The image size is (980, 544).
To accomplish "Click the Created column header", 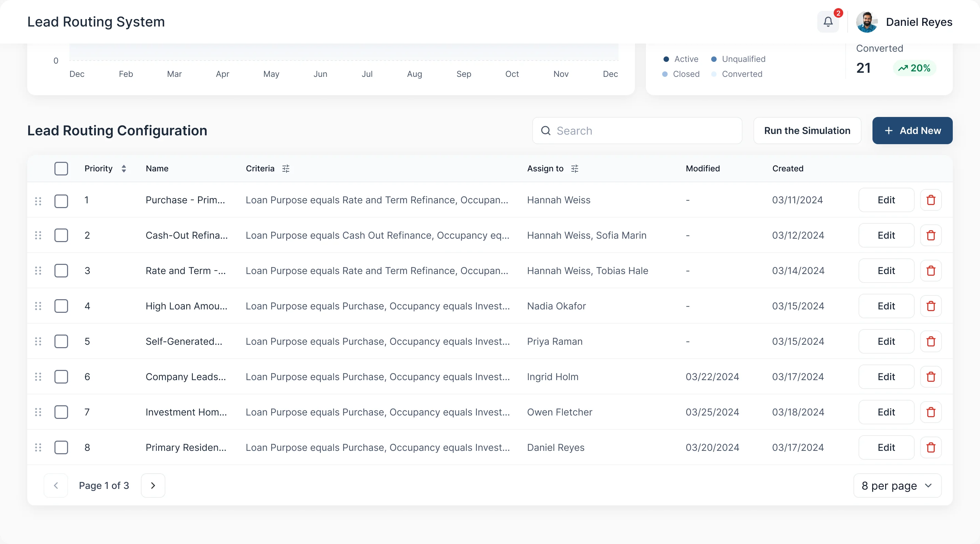I will click(787, 169).
